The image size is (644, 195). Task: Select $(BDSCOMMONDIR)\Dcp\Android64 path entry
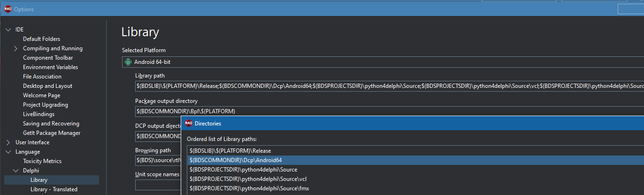(x=415, y=160)
